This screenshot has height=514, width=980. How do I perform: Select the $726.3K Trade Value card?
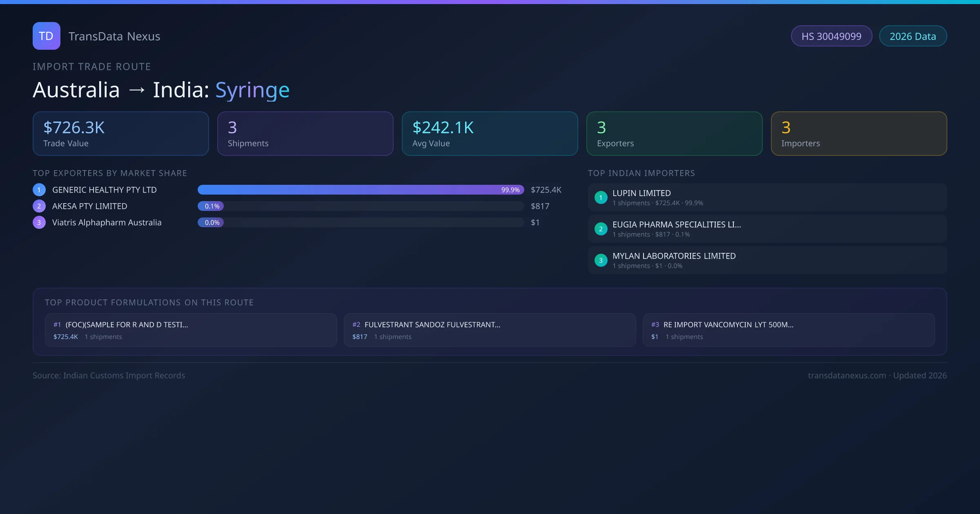pos(120,133)
